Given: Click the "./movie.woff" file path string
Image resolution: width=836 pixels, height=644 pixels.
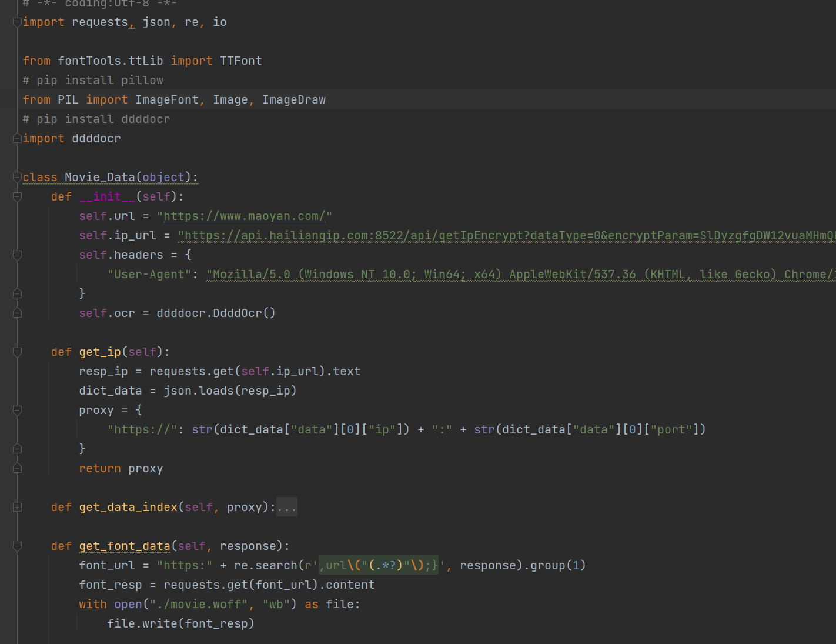Looking at the screenshot, I should [199, 605].
